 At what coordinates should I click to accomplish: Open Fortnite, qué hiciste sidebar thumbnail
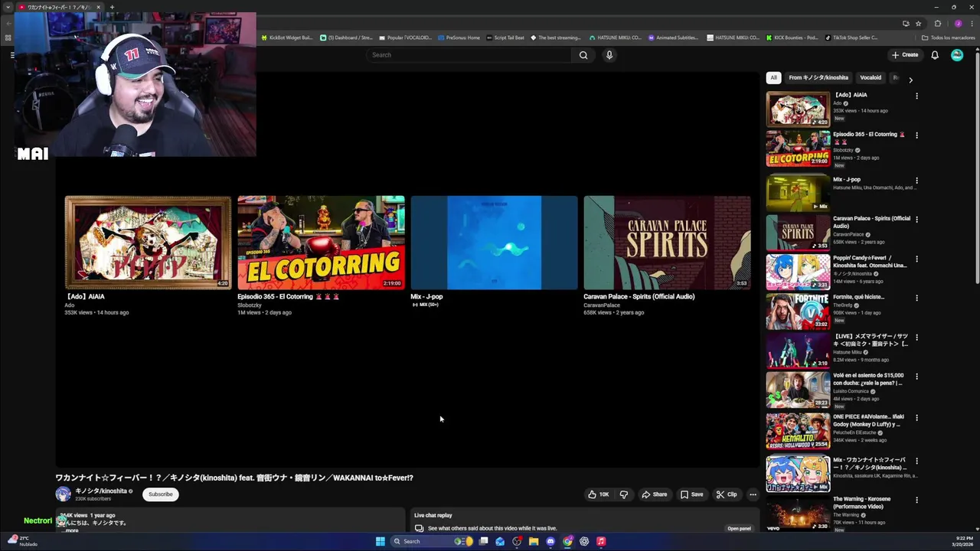point(798,311)
